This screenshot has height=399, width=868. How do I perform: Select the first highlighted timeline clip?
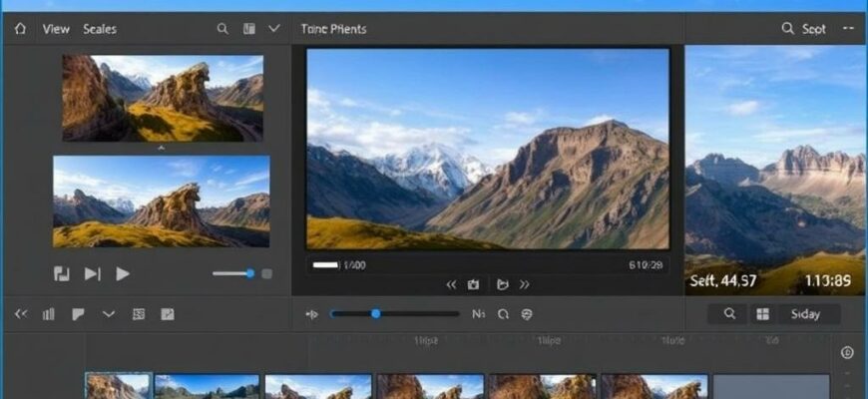[118, 386]
